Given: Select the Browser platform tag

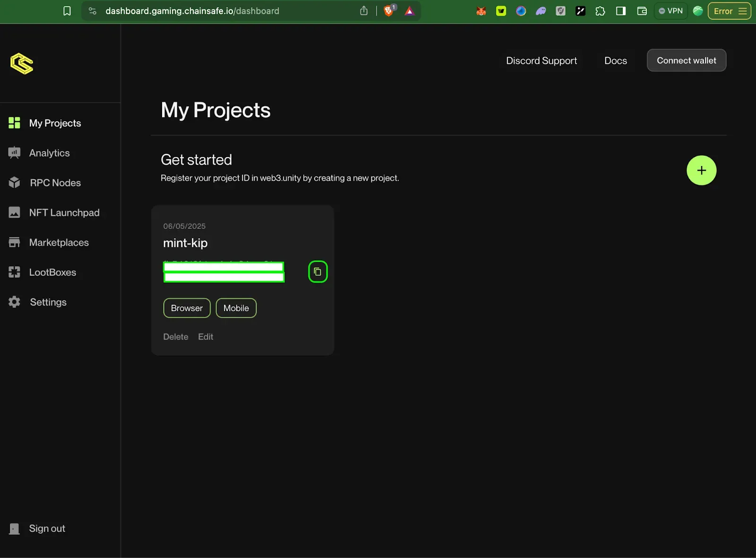Looking at the screenshot, I should (x=187, y=308).
